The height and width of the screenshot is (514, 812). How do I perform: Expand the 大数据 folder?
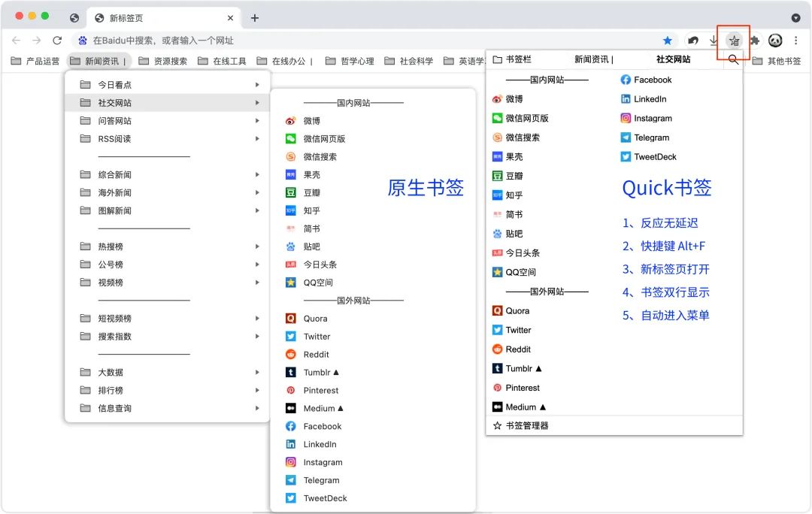click(x=168, y=372)
